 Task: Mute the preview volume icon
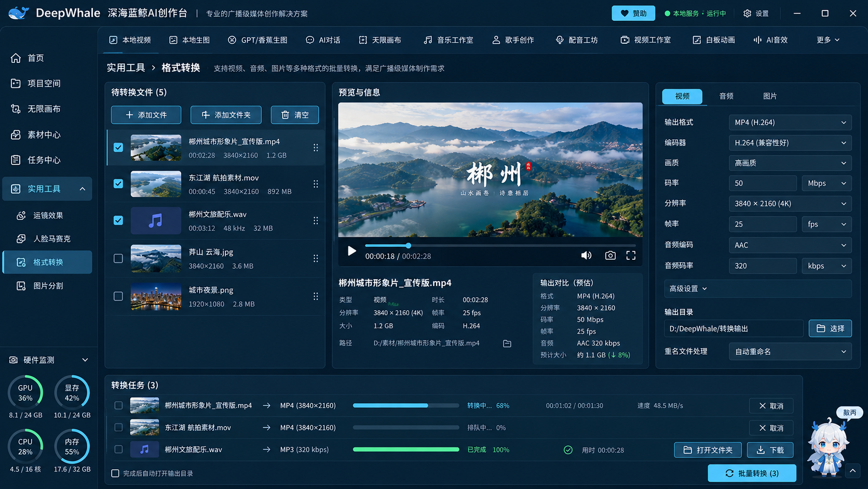tap(586, 255)
